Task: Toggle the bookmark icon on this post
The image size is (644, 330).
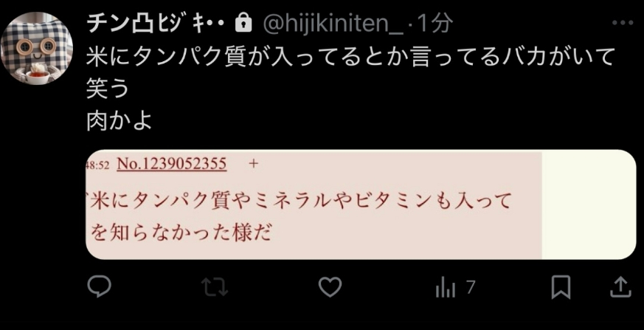Action: (561, 287)
